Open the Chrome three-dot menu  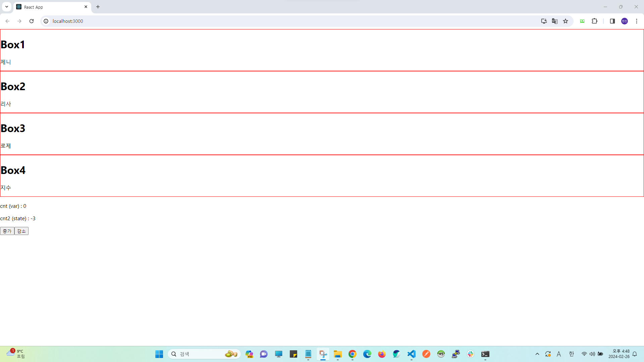[636, 21]
